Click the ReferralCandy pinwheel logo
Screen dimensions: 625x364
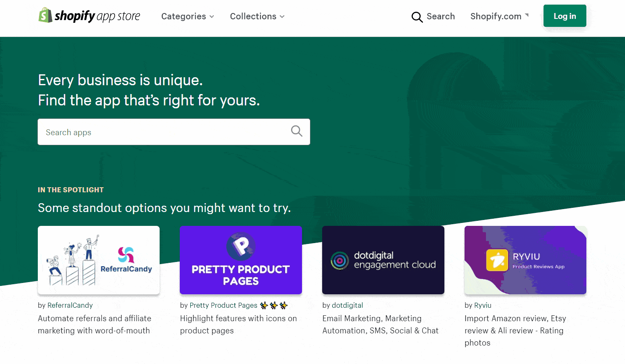[x=126, y=255]
